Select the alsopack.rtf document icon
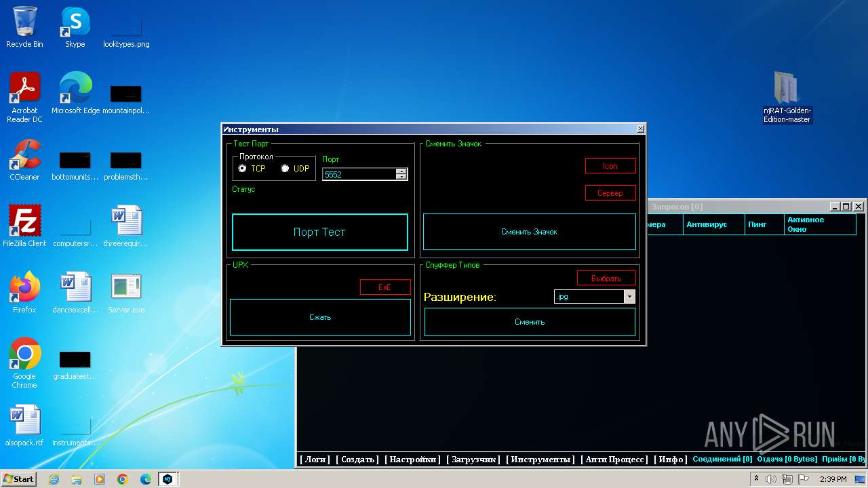 [24, 426]
